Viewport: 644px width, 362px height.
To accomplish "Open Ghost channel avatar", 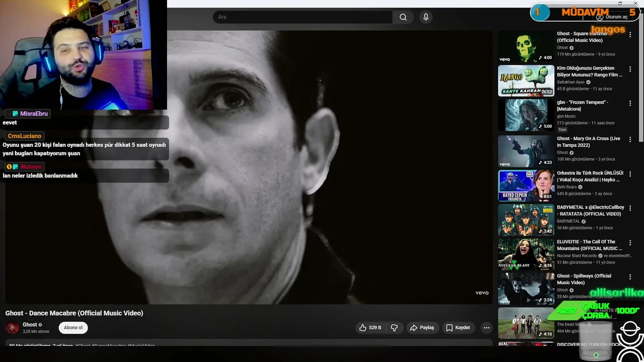I will coord(12,328).
